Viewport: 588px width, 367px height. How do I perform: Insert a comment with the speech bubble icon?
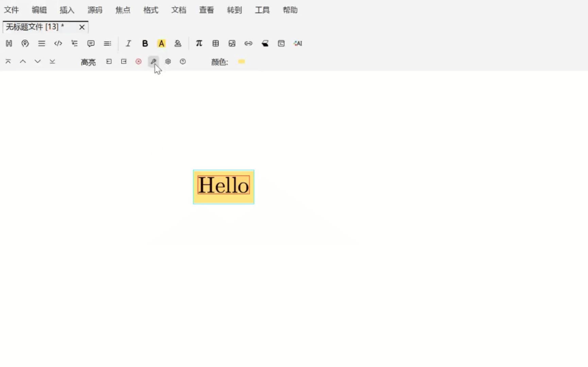(x=91, y=43)
